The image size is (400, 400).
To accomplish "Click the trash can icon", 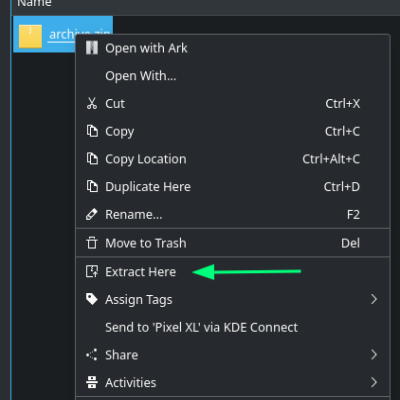I will [92, 243].
